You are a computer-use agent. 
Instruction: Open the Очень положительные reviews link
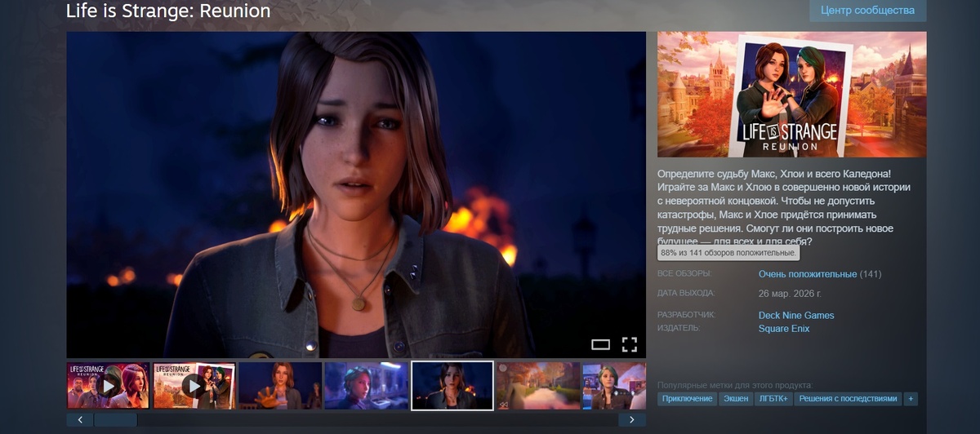[808, 274]
